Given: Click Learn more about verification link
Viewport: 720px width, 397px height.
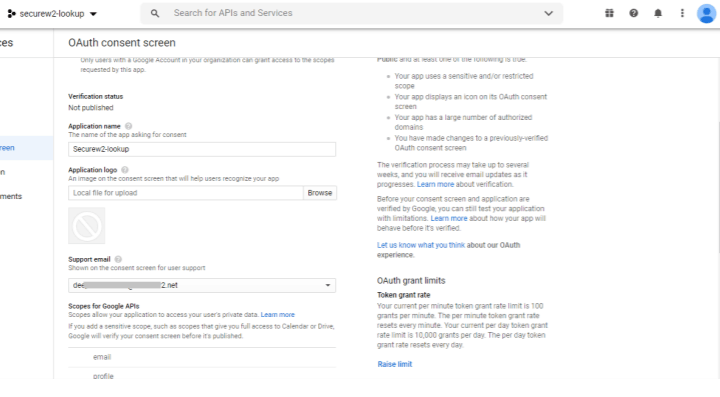Looking at the screenshot, I should [435, 185].
